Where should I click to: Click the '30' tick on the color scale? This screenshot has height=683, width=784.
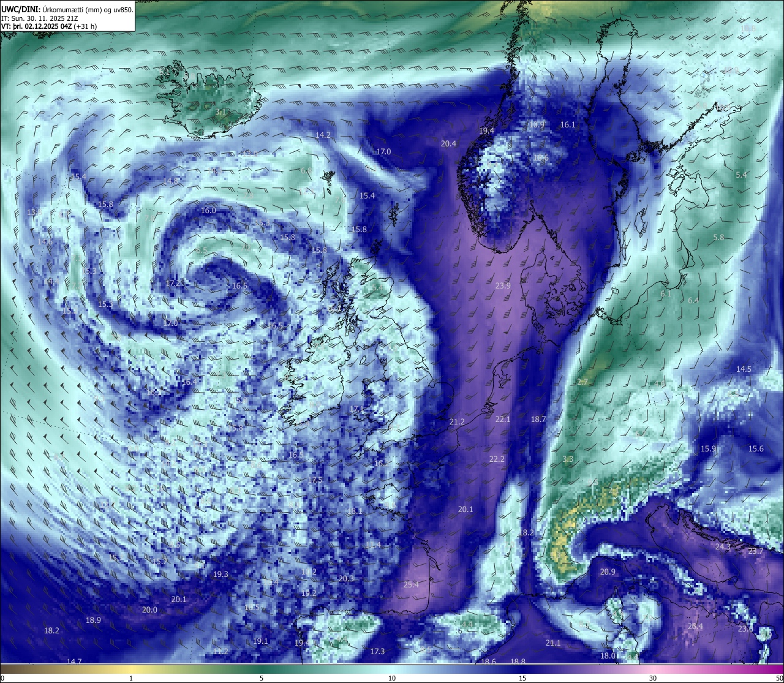pos(653,677)
